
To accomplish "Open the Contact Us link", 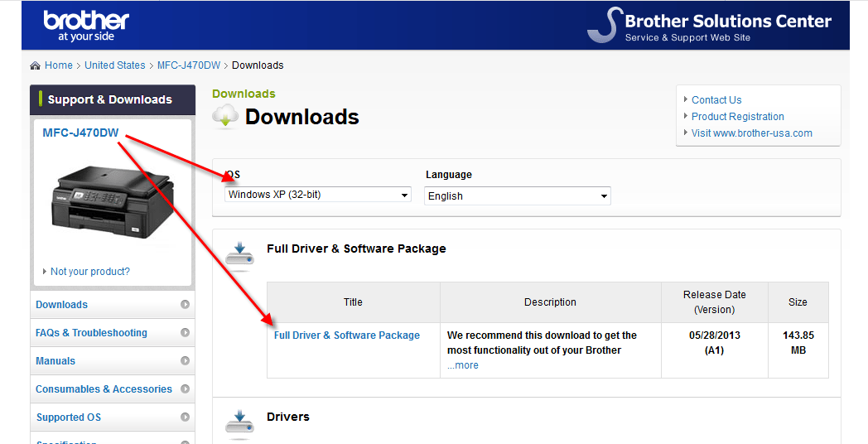I will point(716,100).
